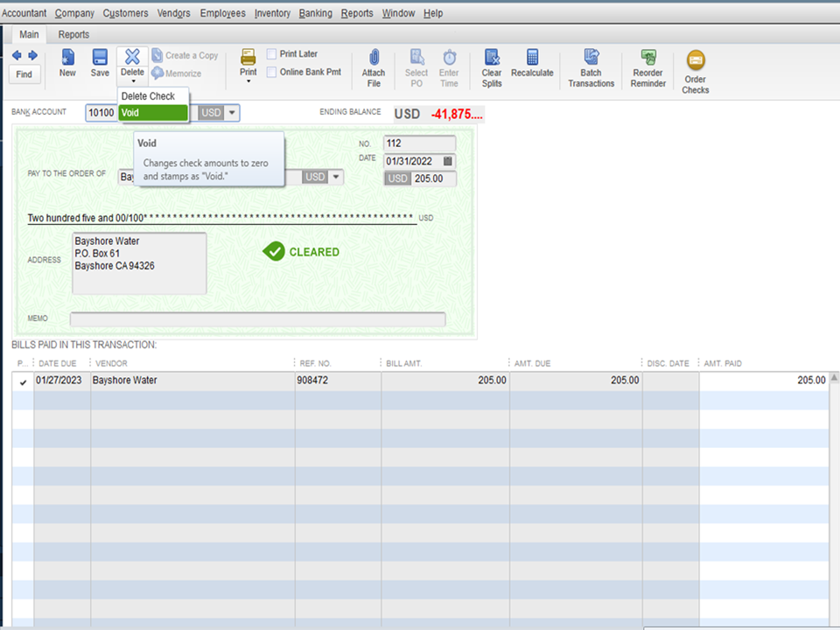Open the Help menu
Viewport: 840px width, 630px height.
point(433,13)
